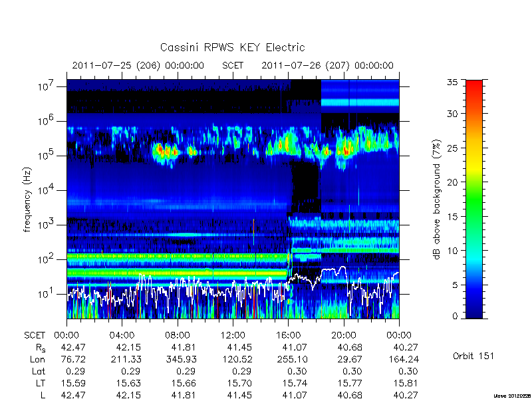The image size is (532, 399).
Task: Click the 'LT' row label
Action: pyautogui.click(x=41, y=383)
